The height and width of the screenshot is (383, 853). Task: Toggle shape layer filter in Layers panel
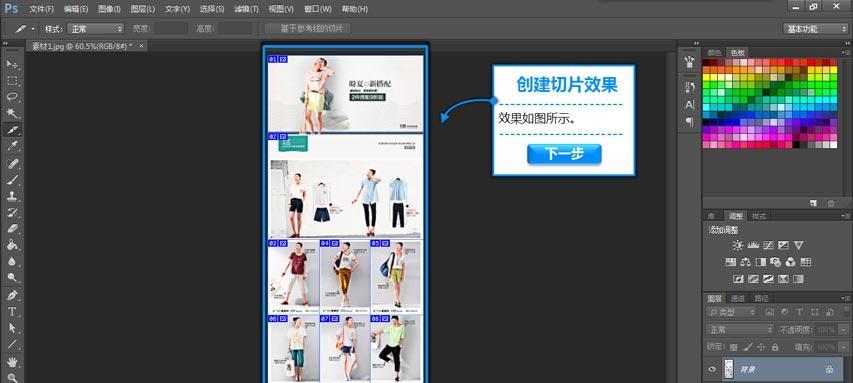click(814, 312)
